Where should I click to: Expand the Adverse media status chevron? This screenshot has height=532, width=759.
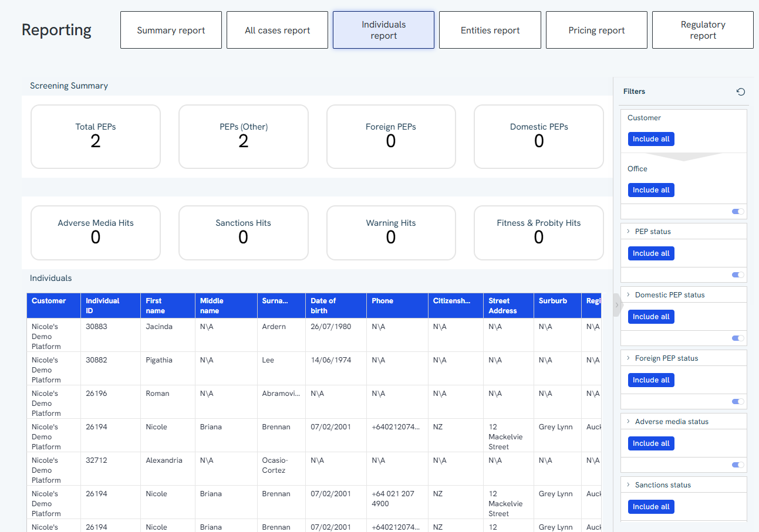pos(629,422)
